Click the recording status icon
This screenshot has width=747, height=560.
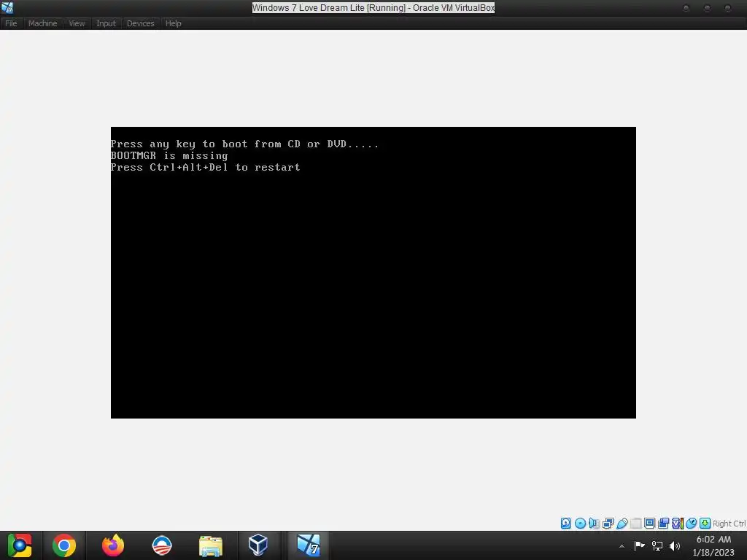[x=663, y=524]
